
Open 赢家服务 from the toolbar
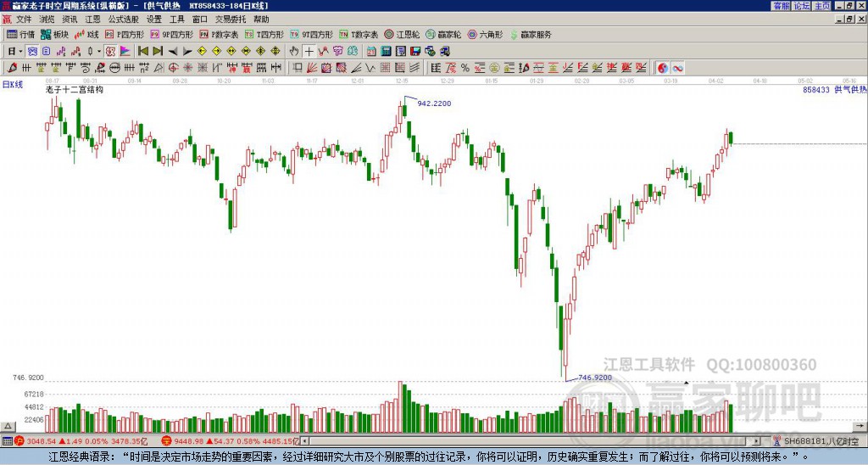click(531, 34)
